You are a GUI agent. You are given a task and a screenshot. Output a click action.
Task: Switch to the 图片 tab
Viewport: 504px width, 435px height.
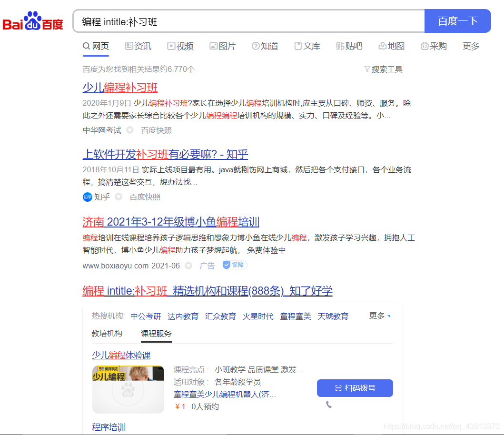tap(223, 46)
